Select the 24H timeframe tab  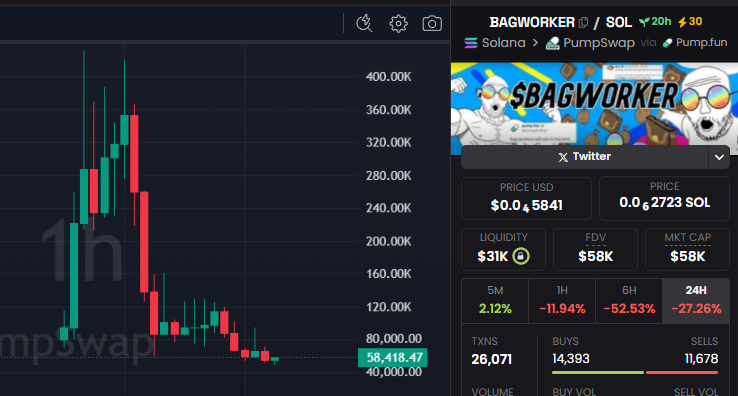tap(696, 300)
